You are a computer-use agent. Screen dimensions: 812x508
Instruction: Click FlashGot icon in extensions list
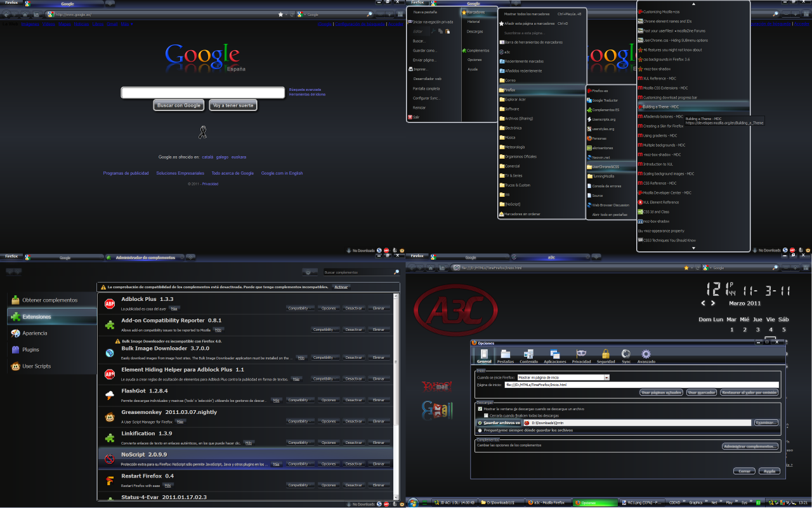tap(109, 396)
